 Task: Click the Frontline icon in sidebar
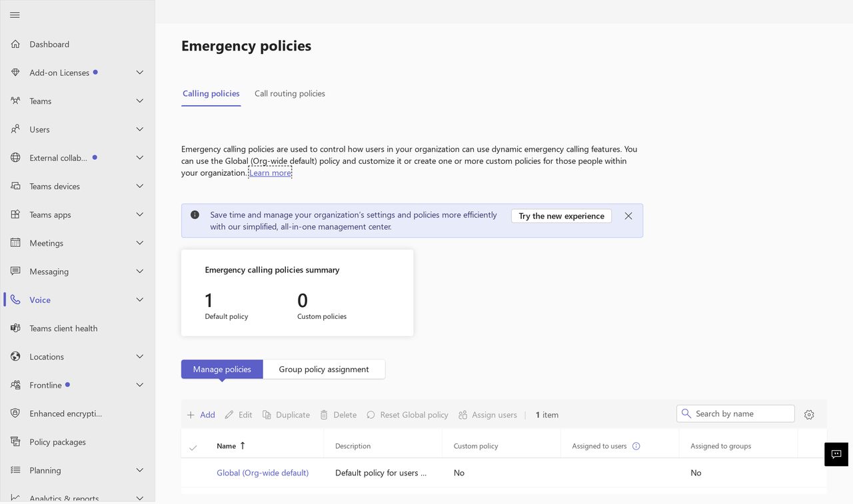pos(15,385)
